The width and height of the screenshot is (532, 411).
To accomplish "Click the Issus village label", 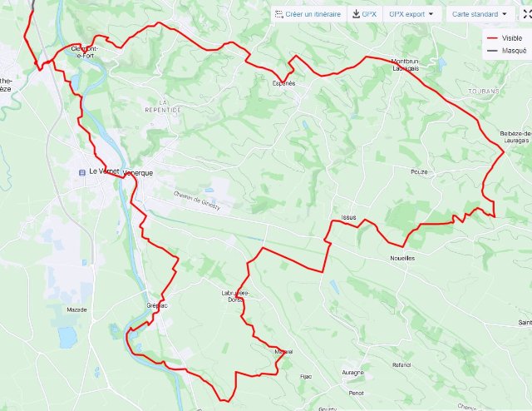I will pos(349,217).
